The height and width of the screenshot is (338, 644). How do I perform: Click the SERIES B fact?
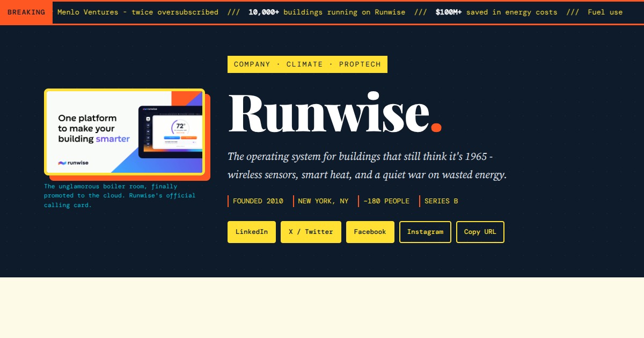(x=440, y=201)
